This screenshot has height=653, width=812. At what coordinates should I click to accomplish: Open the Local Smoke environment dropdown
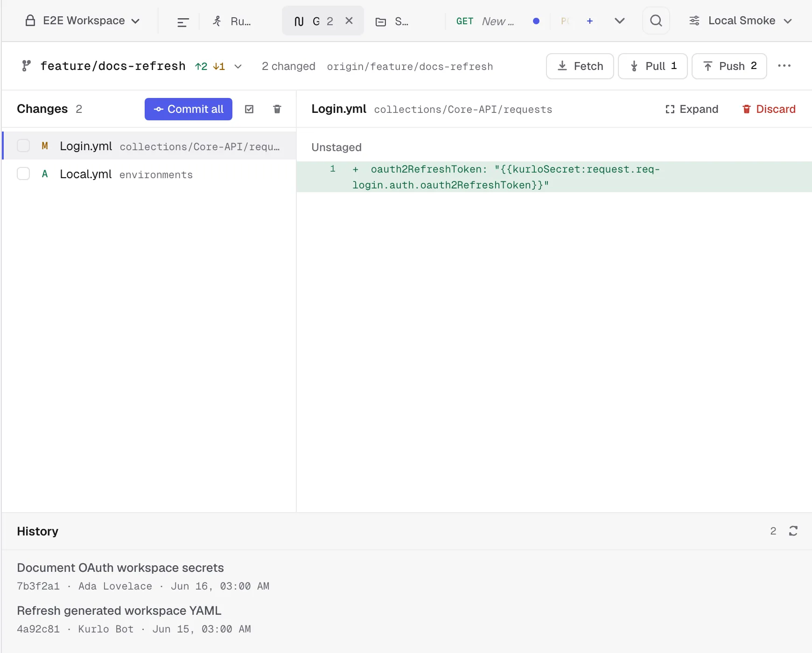pos(741,21)
